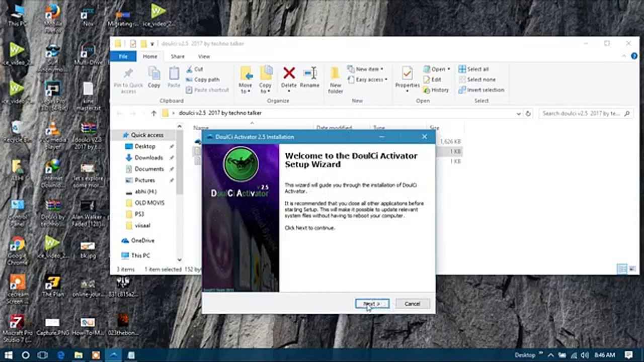Open Pictures in the navigation pane

[144, 180]
